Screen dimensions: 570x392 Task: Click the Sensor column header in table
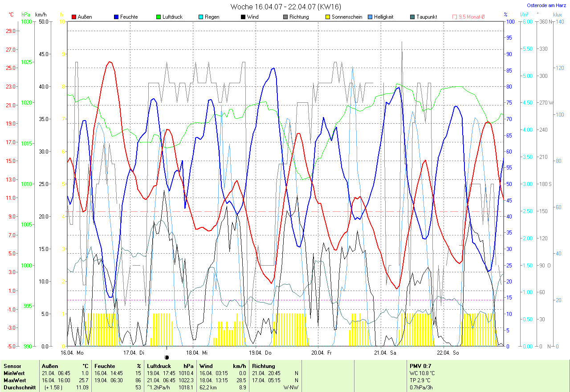coord(12,366)
